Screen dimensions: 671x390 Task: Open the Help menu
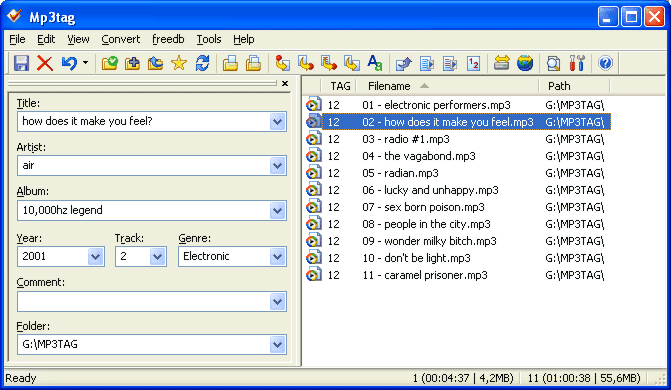pyautogui.click(x=244, y=39)
